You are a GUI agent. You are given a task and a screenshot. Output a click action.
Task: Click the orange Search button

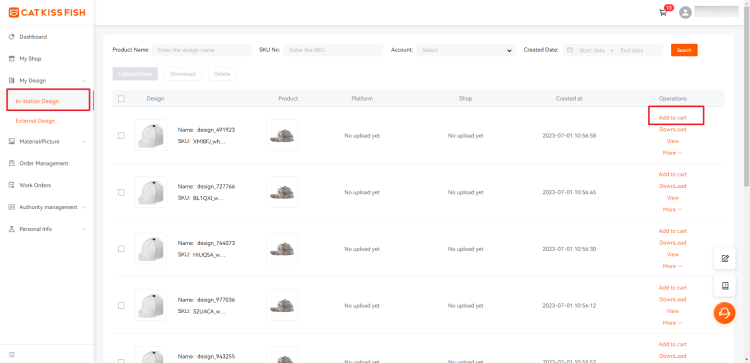click(684, 50)
